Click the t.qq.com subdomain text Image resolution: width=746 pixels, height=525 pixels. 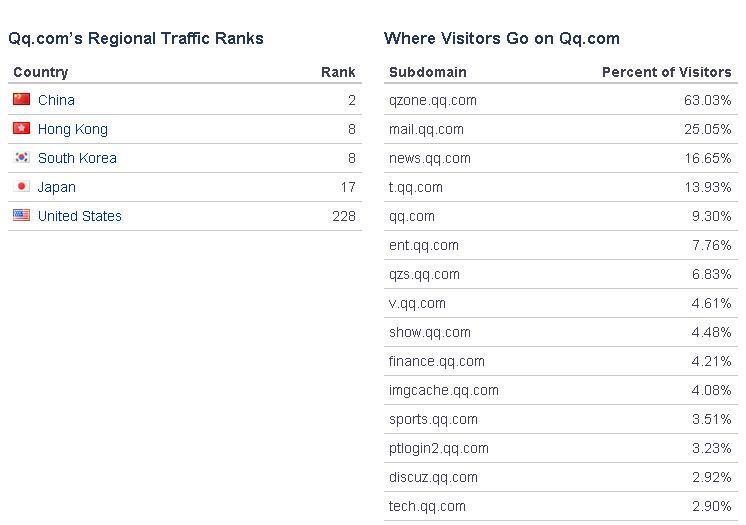click(416, 188)
